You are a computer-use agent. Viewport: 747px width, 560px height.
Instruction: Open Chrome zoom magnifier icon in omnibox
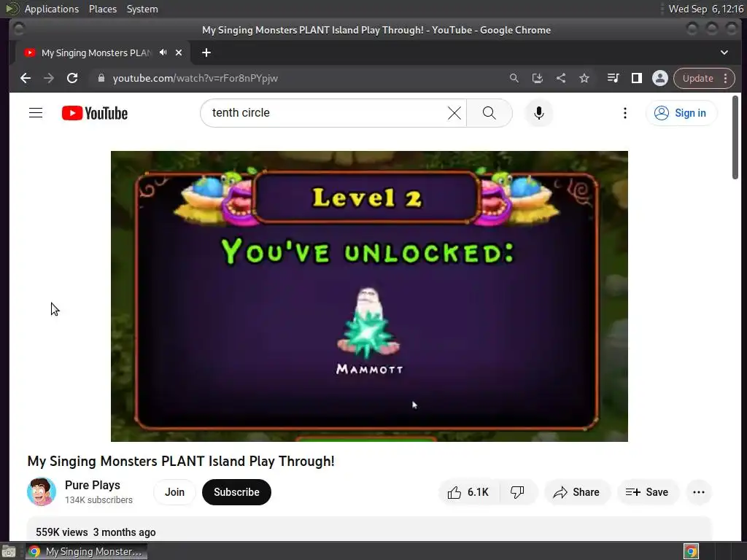point(514,78)
